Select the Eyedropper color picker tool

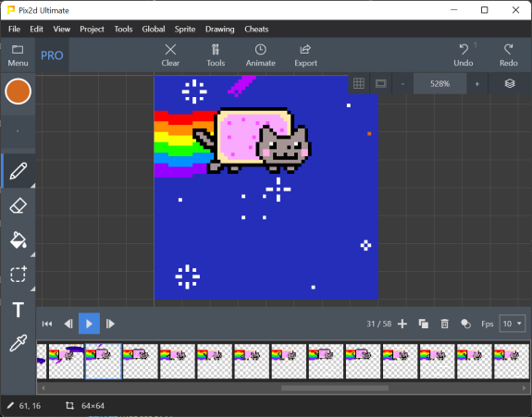[18, 343]
